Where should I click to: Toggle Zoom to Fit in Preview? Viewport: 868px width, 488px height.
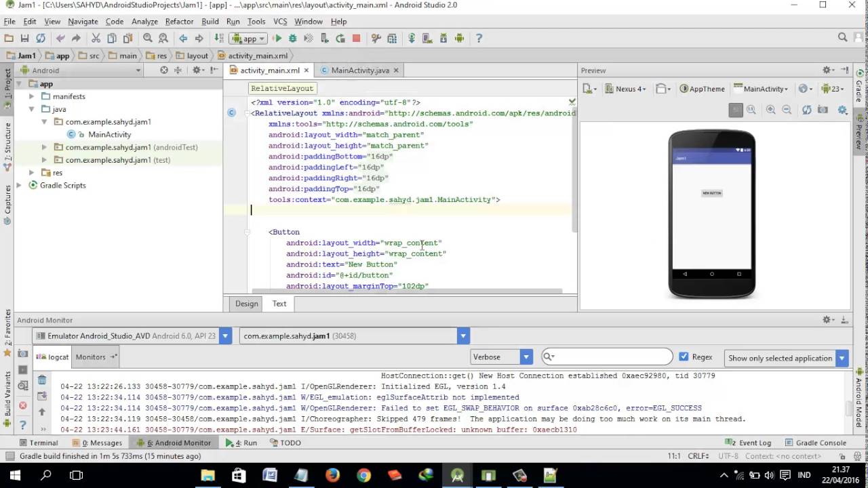pyautogui.click(x=736, y=110)
